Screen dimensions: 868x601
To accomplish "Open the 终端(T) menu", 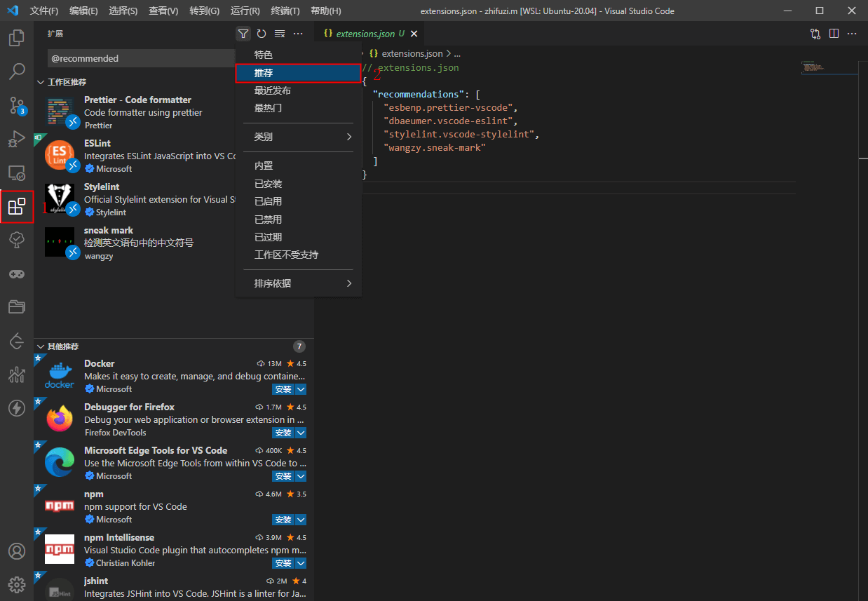I will [285, 11].
